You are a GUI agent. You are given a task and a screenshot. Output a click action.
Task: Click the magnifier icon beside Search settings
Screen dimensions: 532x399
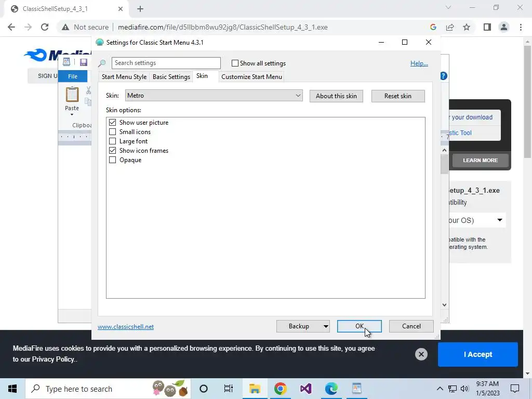click(x=102, y=63)
